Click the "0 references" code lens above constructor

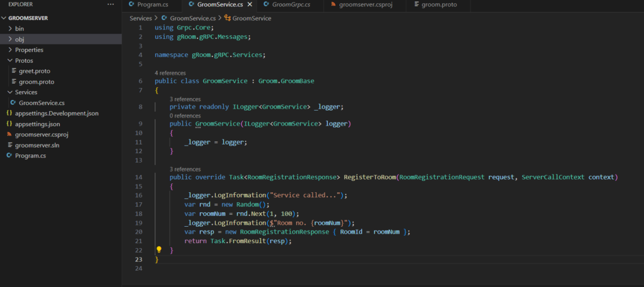(185, 116)
